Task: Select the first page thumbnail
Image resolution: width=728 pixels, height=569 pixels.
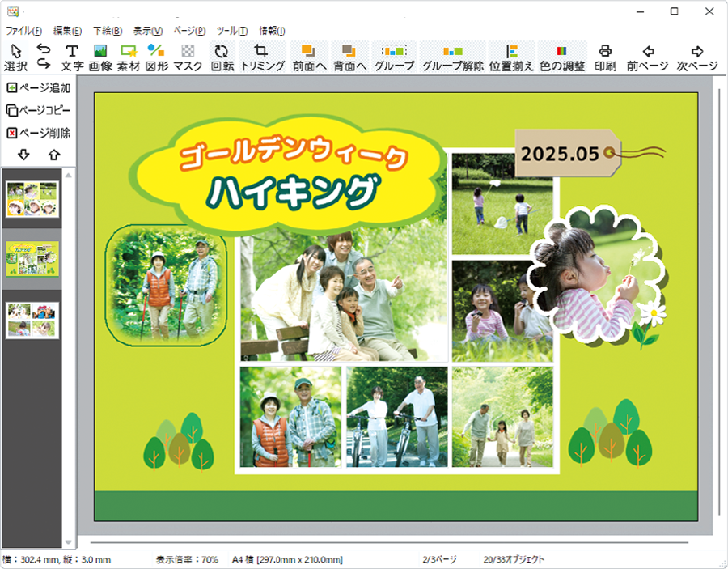Action: pyautogui.click(x=32, y=198)
